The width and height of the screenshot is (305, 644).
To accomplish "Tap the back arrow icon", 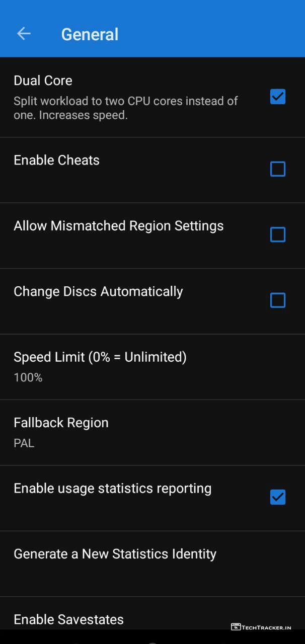I will 24,34.
